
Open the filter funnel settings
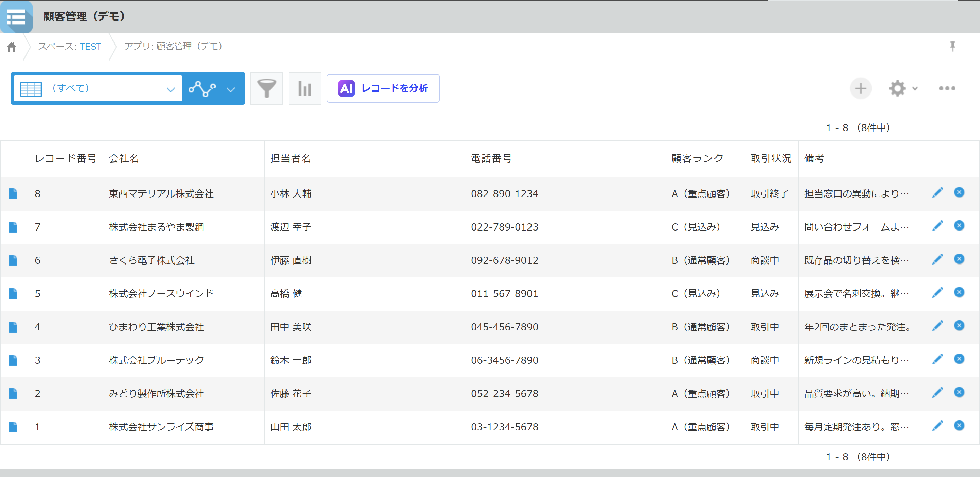click(267, 88)
